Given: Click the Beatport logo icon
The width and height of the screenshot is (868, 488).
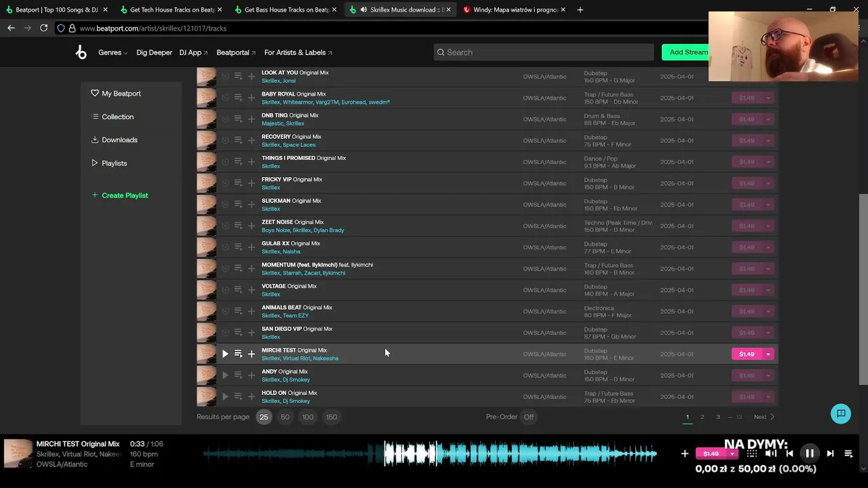Looking at the screenshot, I should pos(81,52).
